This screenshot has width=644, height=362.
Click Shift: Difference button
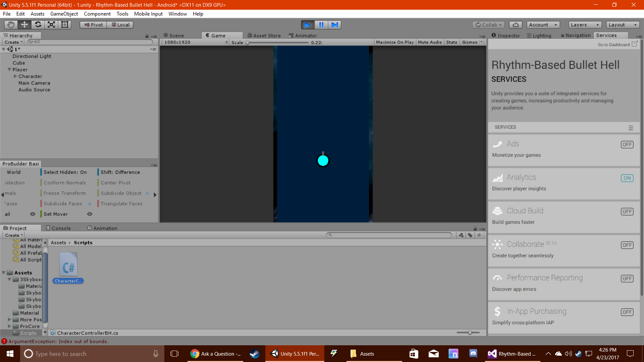120,172
